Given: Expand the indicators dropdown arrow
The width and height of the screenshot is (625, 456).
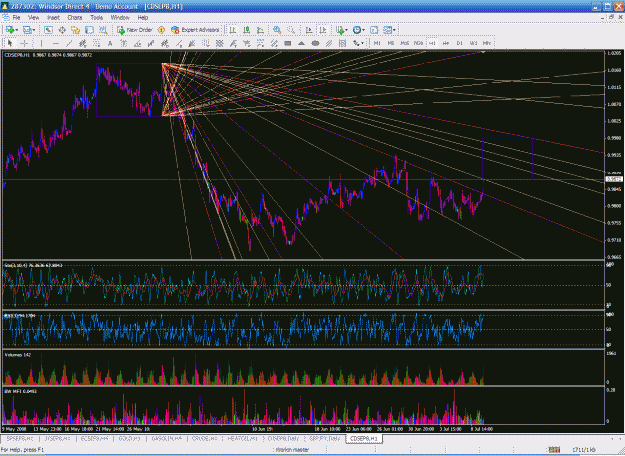Looking at the screenshot, I should tap(346, 30).
